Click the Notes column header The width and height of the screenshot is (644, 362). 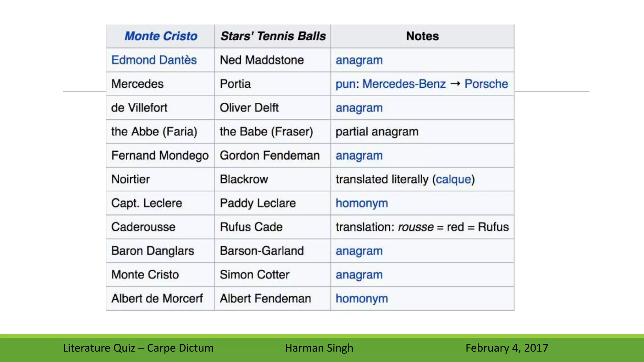pos(422,36)
